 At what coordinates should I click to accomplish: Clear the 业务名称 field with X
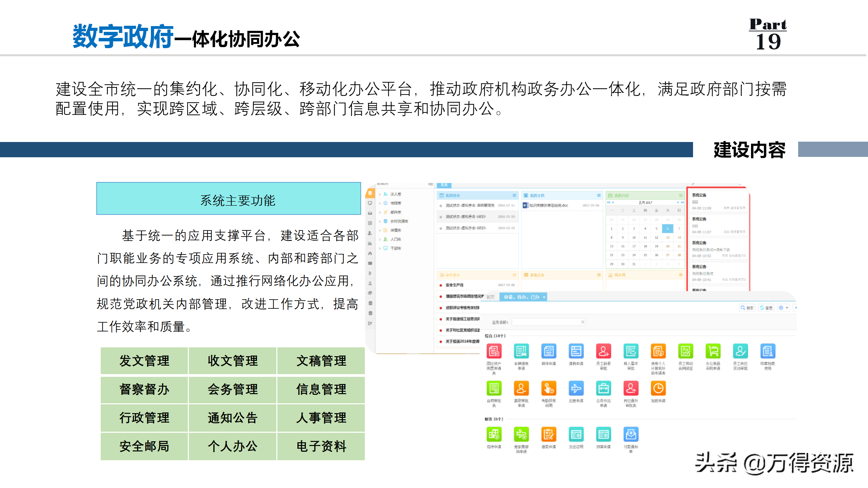click(583, 322)
